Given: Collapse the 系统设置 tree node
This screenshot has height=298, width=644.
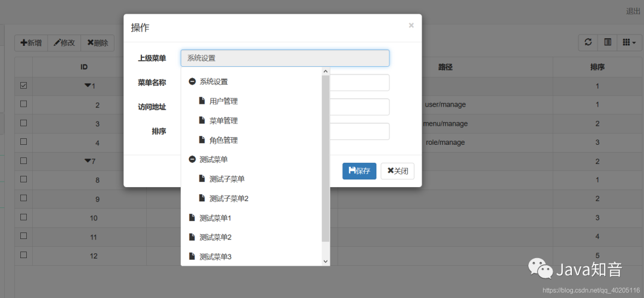Looking at the screenshot, I should pyautogui.click(x=192, y=82).
